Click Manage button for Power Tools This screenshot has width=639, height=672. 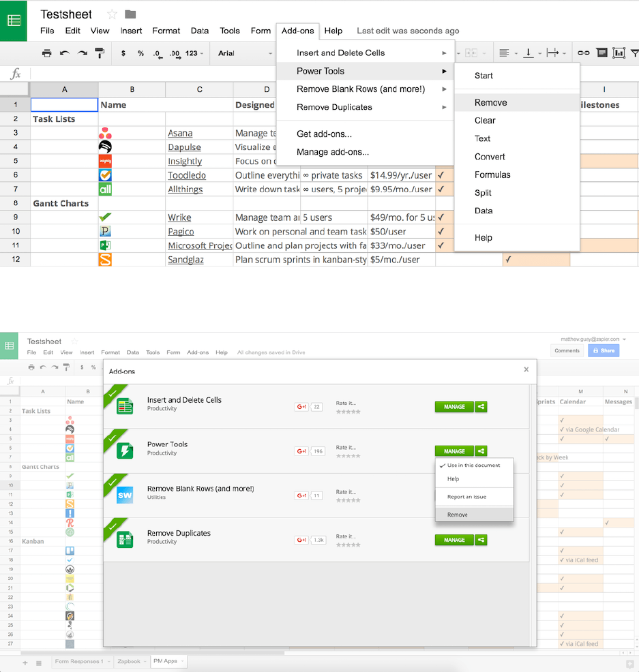point(454,451)
